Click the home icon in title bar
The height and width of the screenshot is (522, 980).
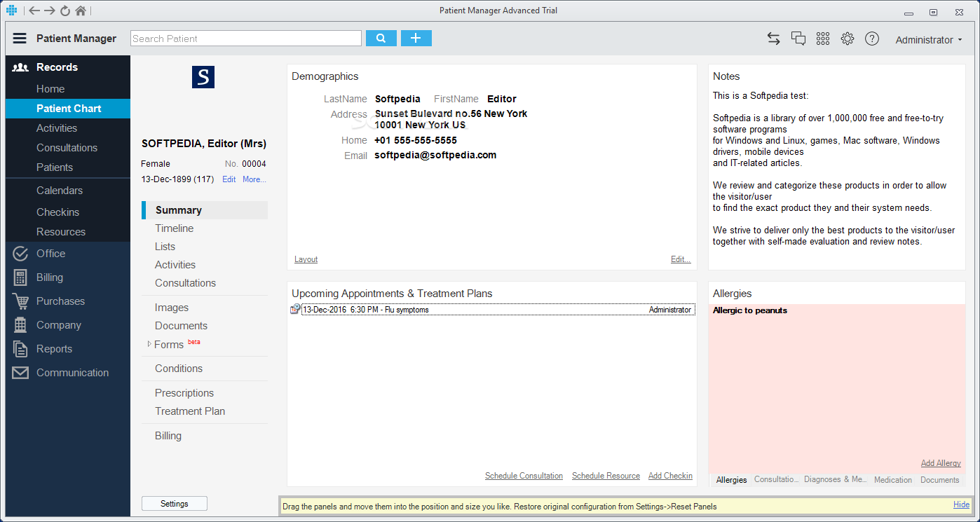coord(81,11)
